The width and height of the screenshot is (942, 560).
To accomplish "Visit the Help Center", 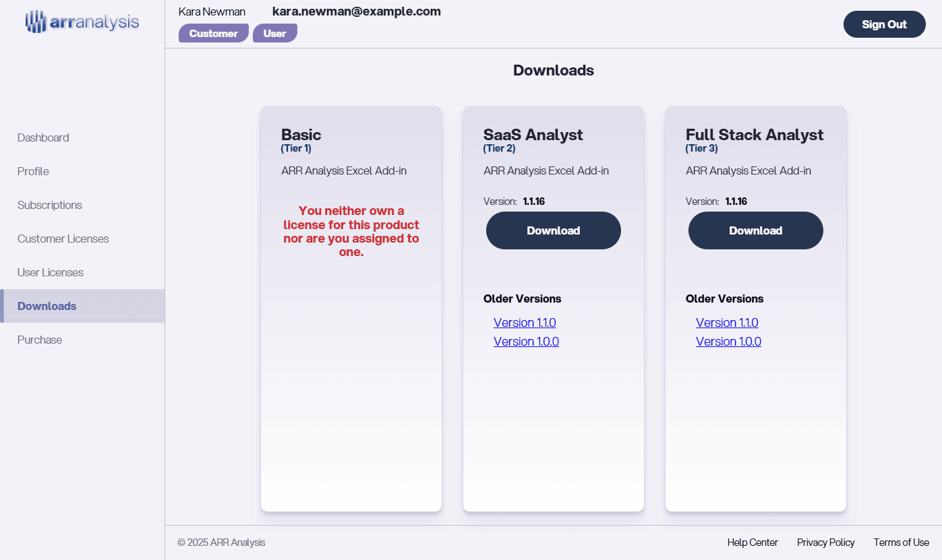I will tap(753, 542).
